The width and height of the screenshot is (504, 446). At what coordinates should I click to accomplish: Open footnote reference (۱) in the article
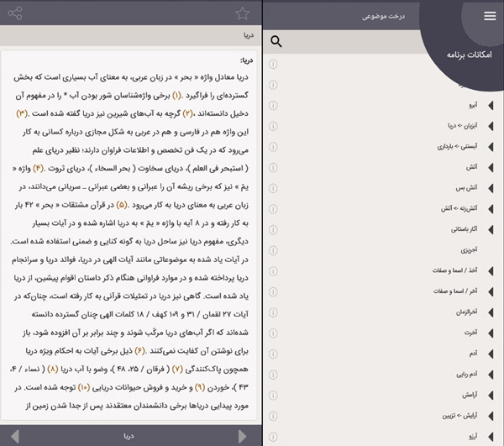[x=176, y=96]
